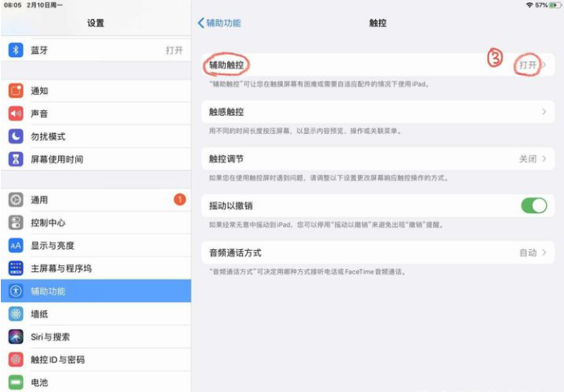Screen dimensions: 564x392
Task: Open the 屏幕使用时间 hourglass icon
Action: (x=16, y=159)
